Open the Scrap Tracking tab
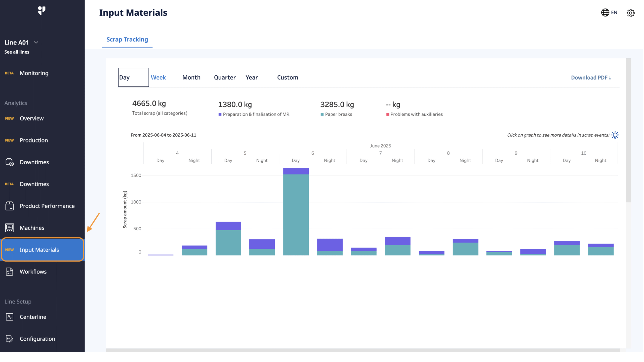This screenshot has height=362, width=644. tap(127, 39)
